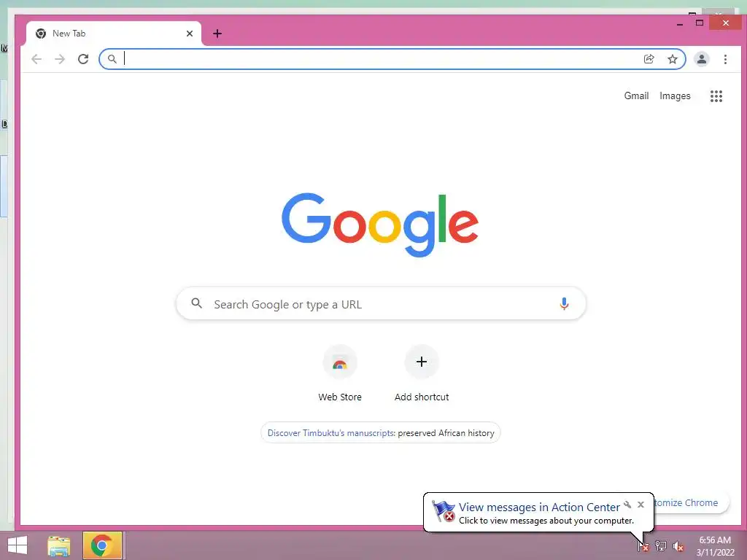Open the Gmail link
747x560 pixels.
(636, 96)
